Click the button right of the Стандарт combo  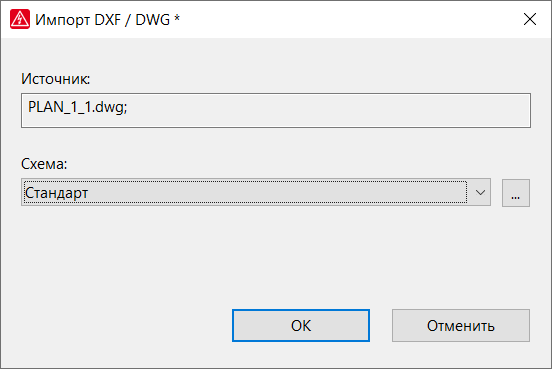516,193
